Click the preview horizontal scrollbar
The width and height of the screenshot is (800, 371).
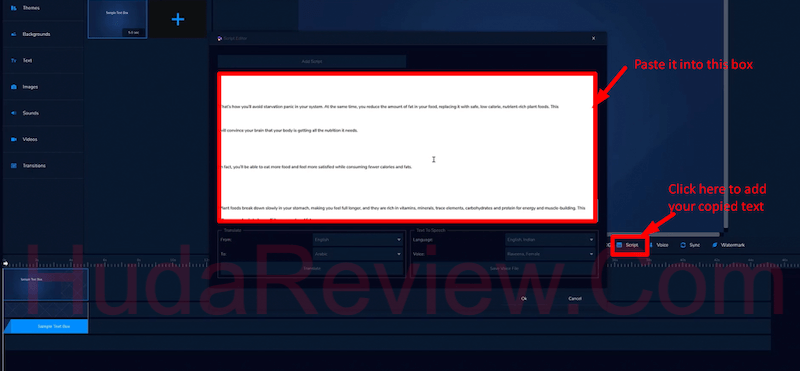(x=663, y=234)
